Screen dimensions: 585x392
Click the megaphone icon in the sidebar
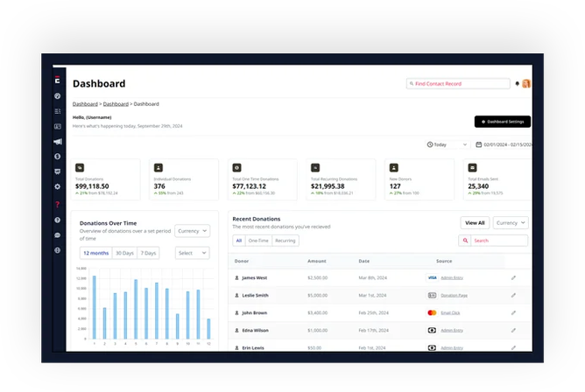tap(58, 142)
